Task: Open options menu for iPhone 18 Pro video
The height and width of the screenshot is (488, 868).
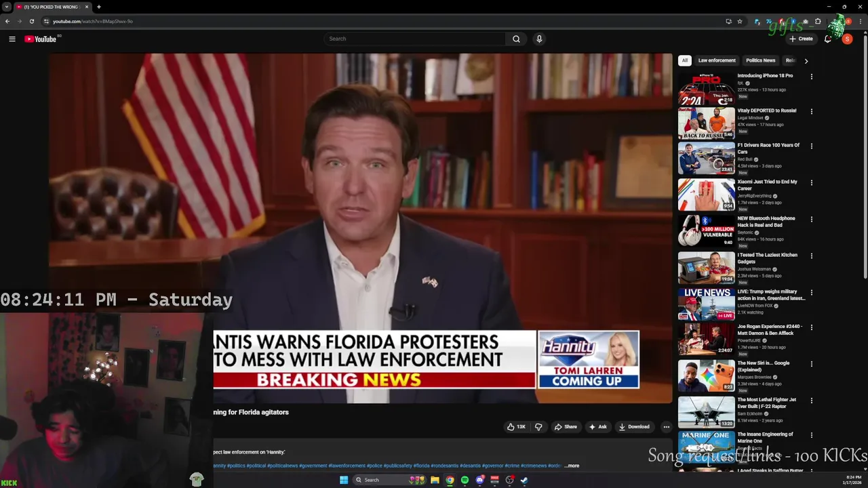Action: point(811,77)
